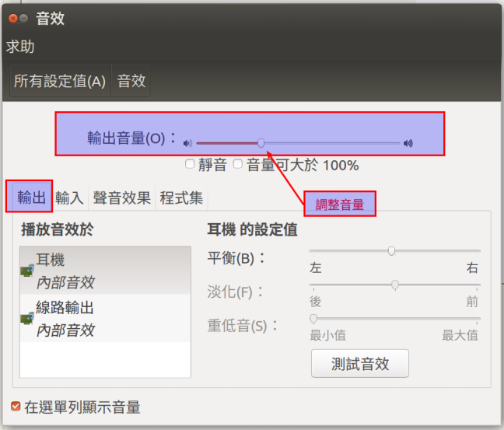Open the 程式集 tab
Viewport: 504px width, 430px height.
181,198
